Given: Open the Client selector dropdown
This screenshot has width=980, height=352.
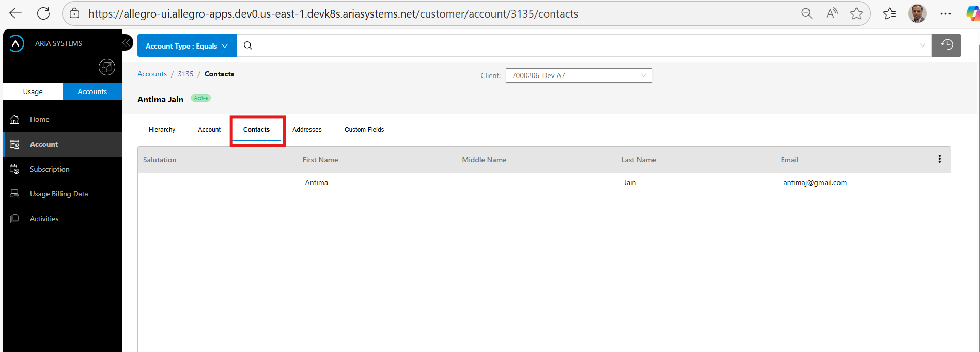Looking at the screenshot, I should click(579, 75).
